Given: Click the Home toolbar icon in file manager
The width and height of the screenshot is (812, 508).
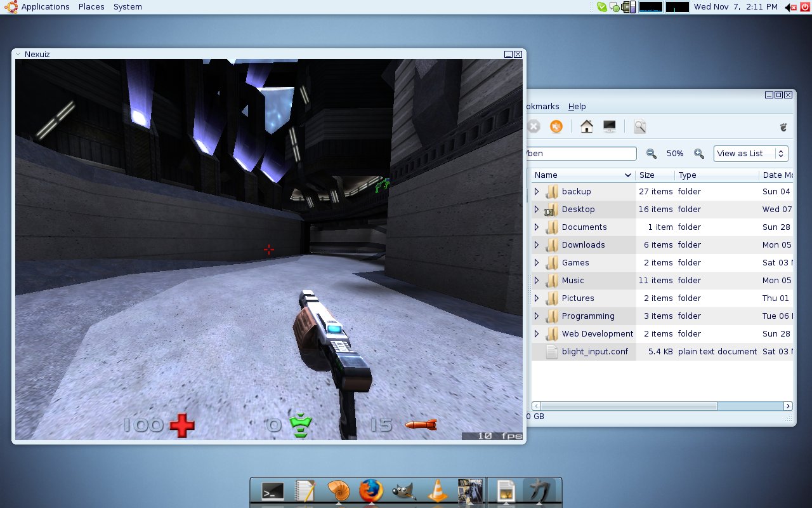Looking at the screenshot, I should point(587,126).
